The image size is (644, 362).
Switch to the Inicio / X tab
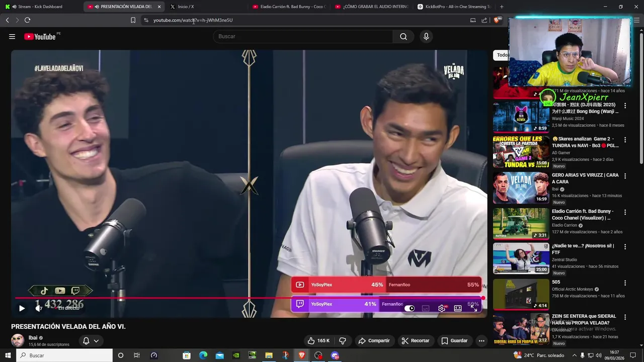pos(206,7)
